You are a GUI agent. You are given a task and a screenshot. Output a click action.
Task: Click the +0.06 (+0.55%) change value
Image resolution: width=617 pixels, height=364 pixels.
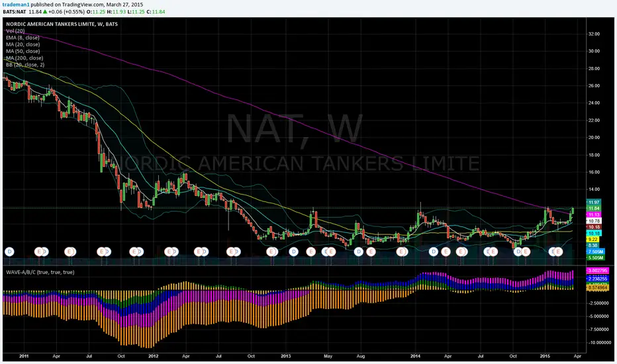66,12
